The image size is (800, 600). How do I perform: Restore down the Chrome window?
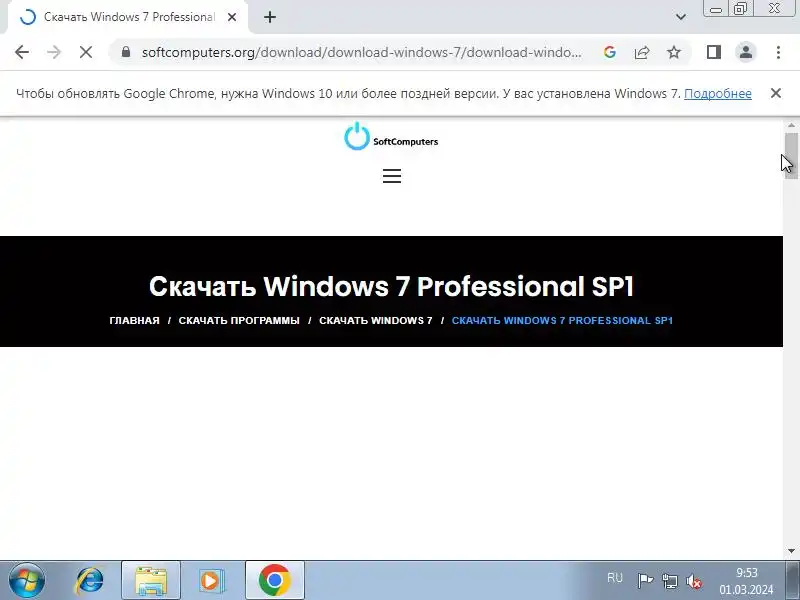[740, 9]
